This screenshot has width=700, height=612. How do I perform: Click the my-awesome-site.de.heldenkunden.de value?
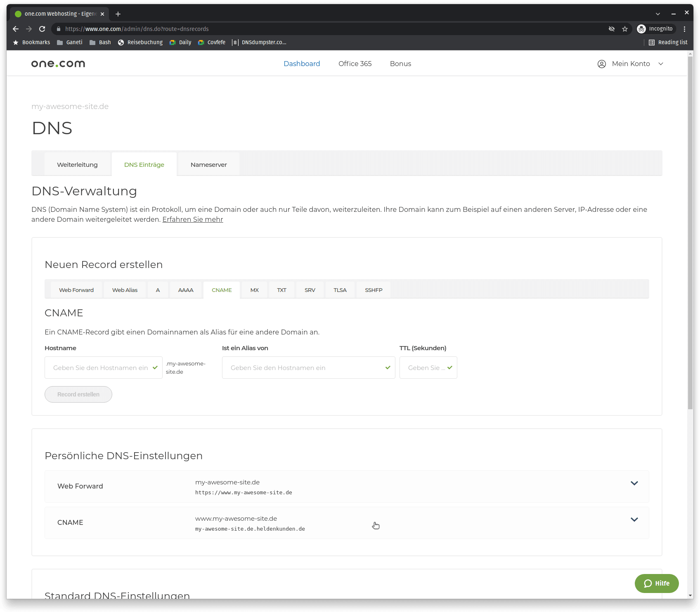[250, 529]
